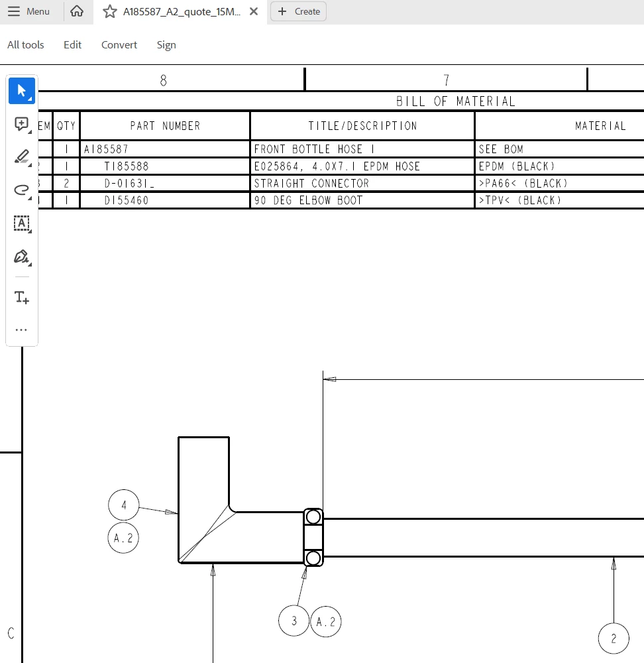Click zone number 8 in border
The width and height of the screenshot is (644, 663).
(x=164, y=80)
